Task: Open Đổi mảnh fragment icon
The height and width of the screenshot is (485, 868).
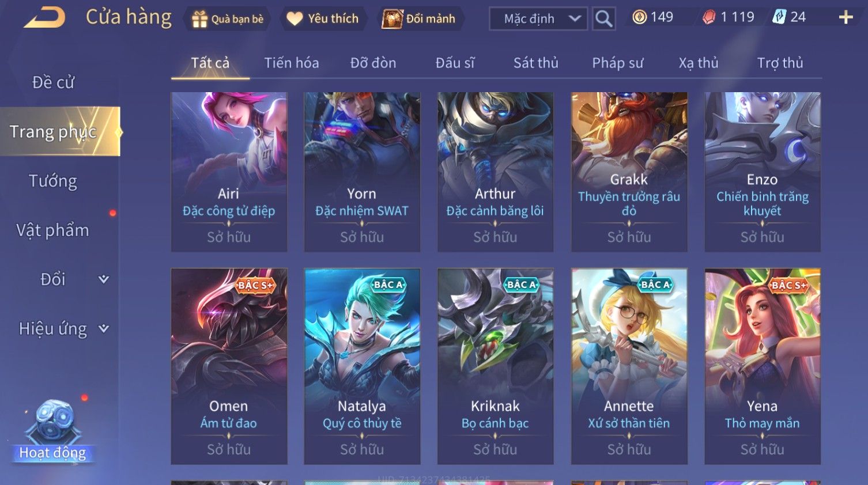Action: 392,18
